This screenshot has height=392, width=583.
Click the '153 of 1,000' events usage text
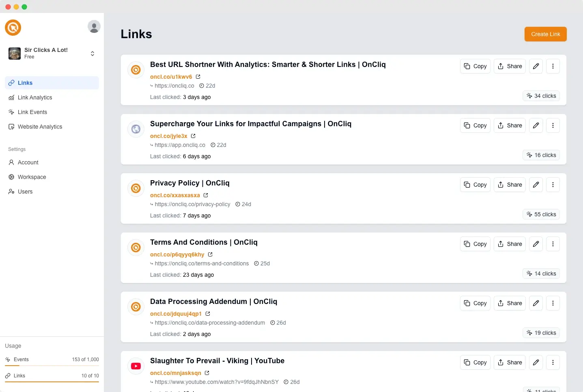[x=85, y=360]
